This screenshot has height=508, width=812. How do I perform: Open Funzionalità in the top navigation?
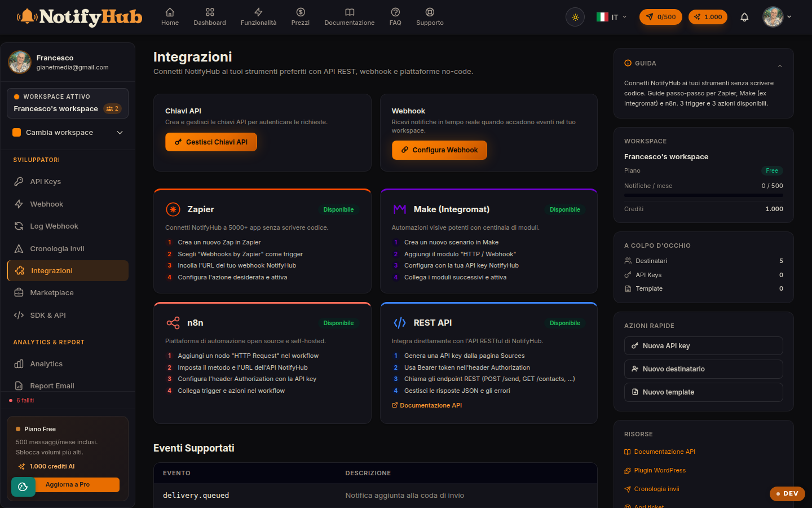[x=258, y=17]
